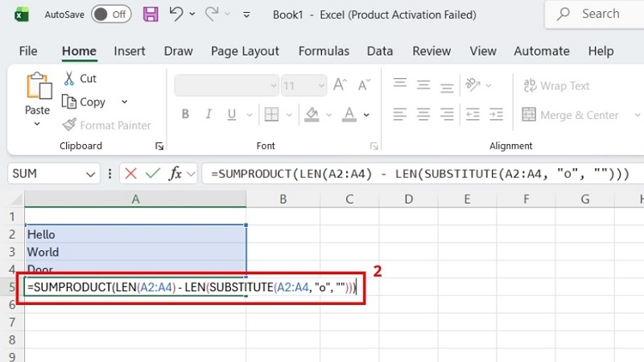Open the Clipboard pane launcher
Screen dimensions: 644x362
click(x=159, y=146)
